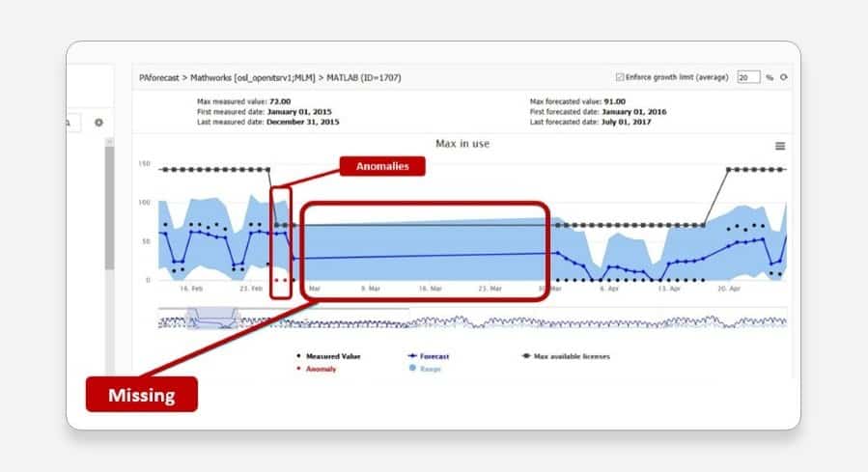The image size is (868, 472).
Task: Click the black Measured Value legend dot
Action: [299, 356]
